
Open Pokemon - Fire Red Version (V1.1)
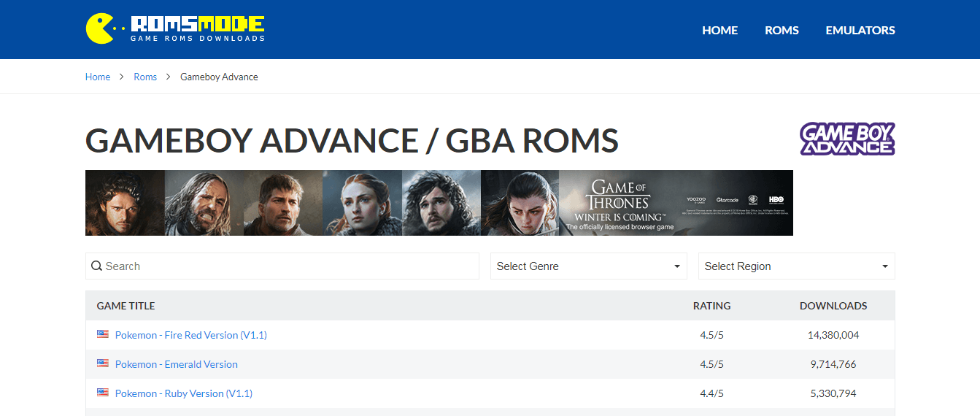pyautogui.click(x=191, y=335)
